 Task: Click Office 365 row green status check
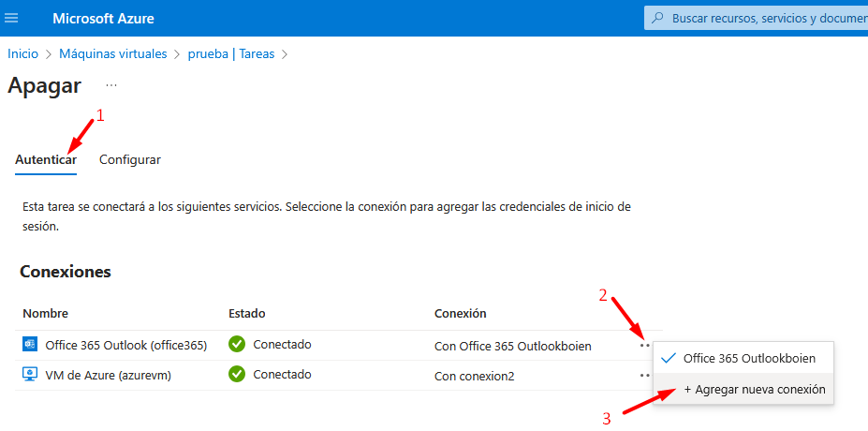237,345
